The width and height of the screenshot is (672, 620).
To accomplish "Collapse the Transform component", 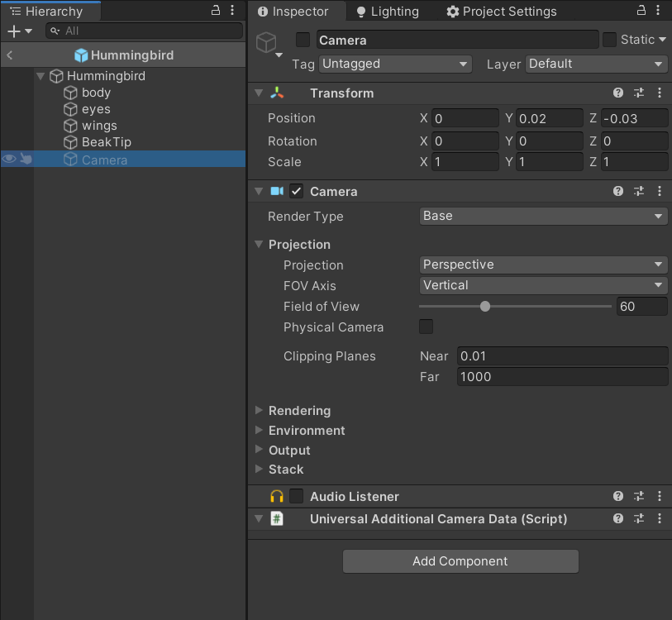I will coord(259,93).
